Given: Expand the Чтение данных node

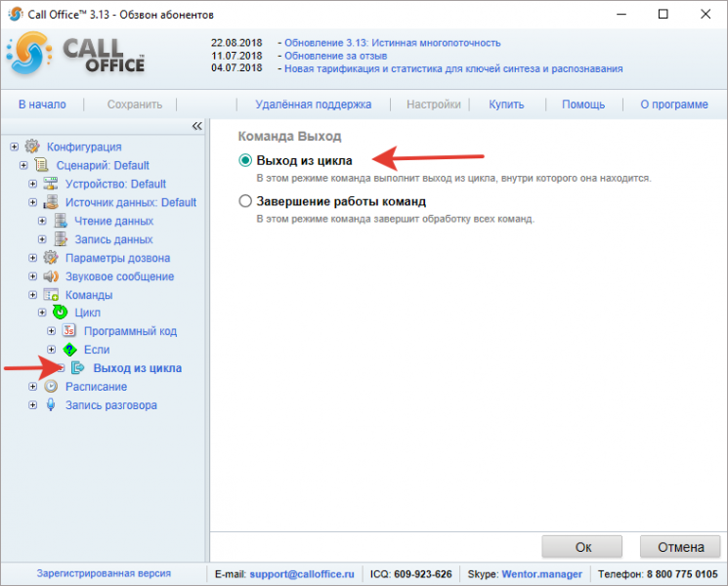Looking at the screenshot, I should 42,221.
